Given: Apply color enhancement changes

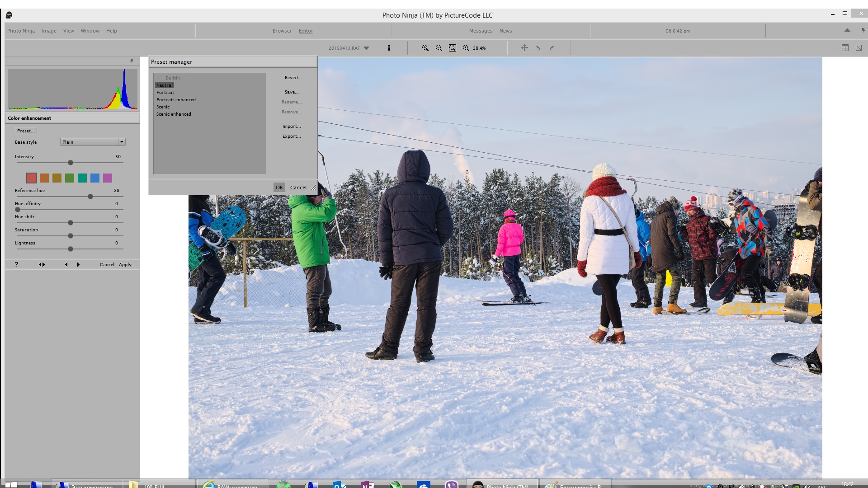Looking at the screenshot, I should coord(125,265).
